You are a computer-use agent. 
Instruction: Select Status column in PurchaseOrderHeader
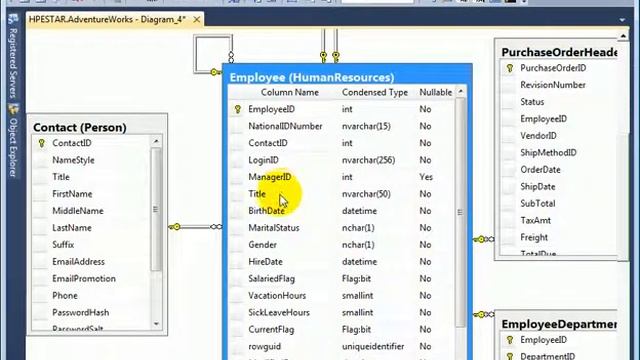532,102
